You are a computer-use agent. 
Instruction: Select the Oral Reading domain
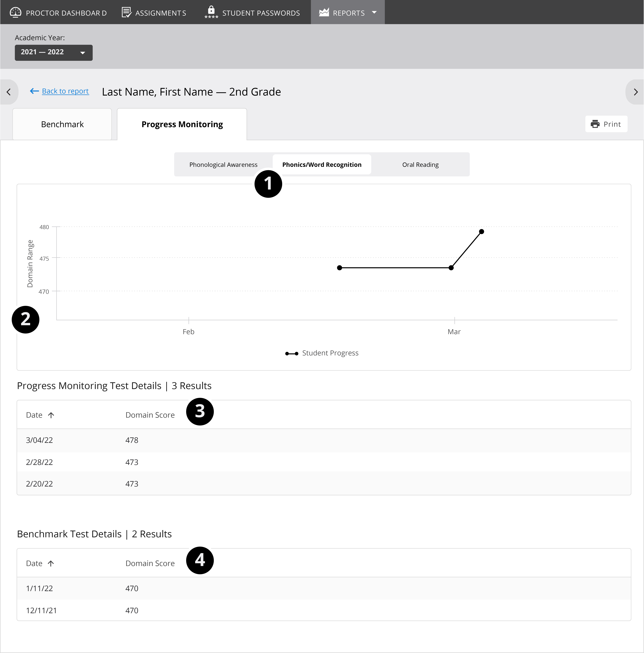click(420, 165)
